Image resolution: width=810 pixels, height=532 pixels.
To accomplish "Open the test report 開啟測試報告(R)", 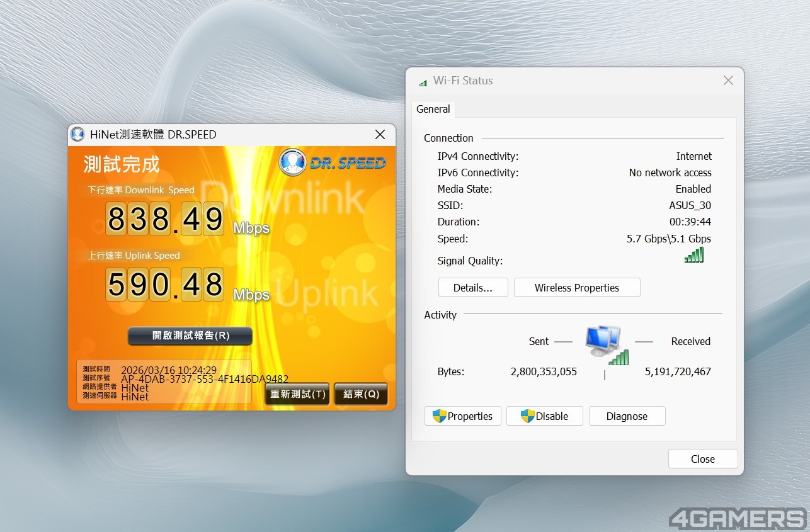I will 190,336.
